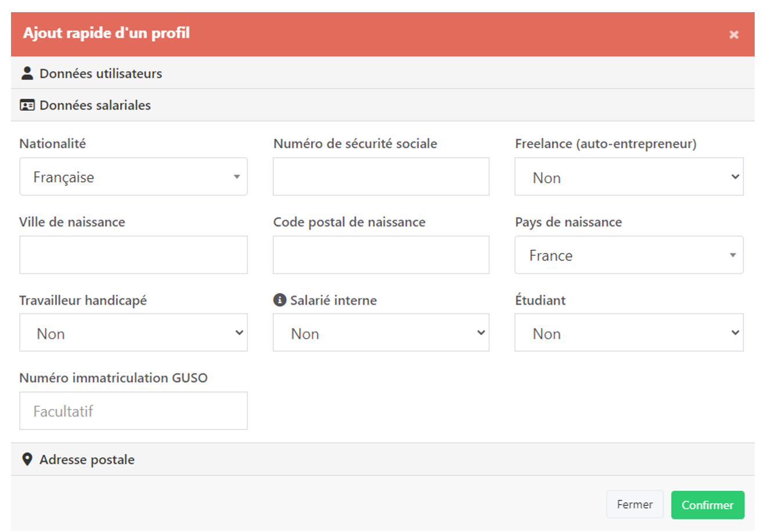Click the info icon next to Salarié interne
The image size is (768, 532).
[x=280, y=300]
